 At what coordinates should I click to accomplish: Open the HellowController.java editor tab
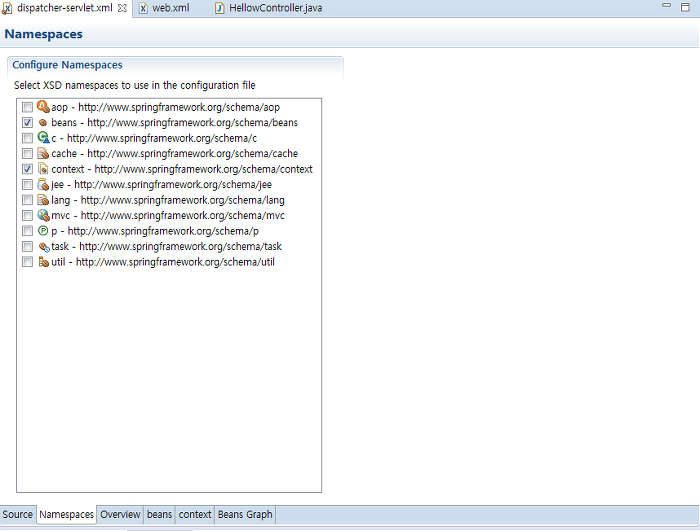click(x=269, y=8)
